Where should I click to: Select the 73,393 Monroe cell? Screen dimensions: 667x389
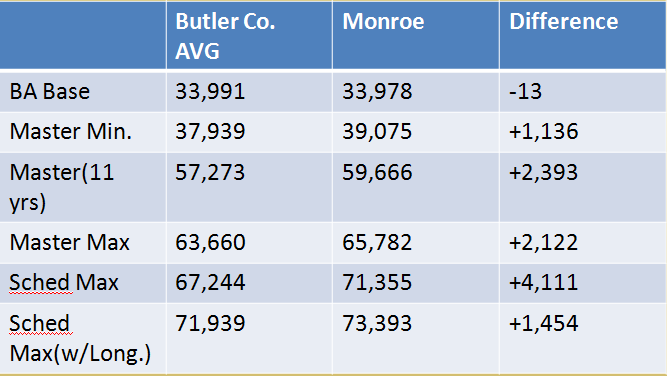pyautogui.click(x=416, y=339)
